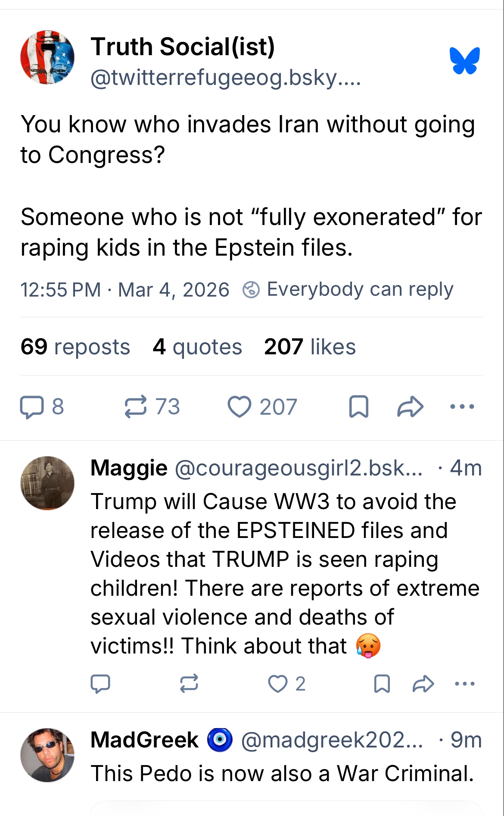Open more options on Maggie's reply
This screenshot has width=504, height=816.
[x=464, y=684]
